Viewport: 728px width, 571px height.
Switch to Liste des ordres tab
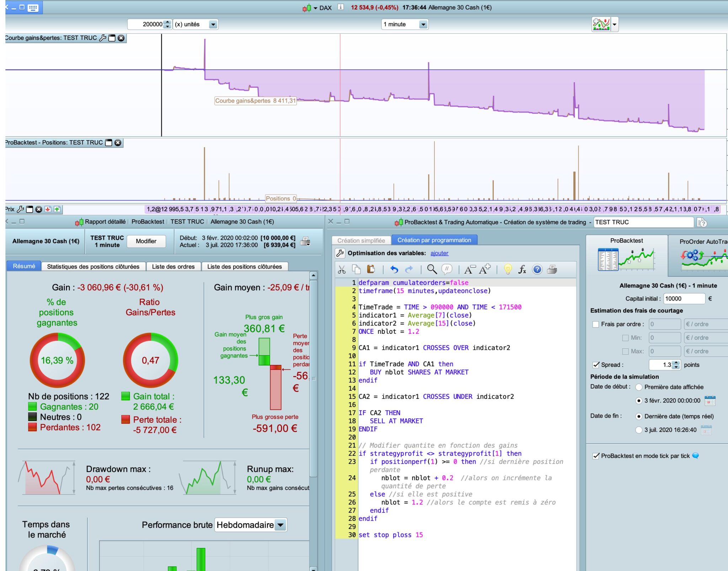173,266
